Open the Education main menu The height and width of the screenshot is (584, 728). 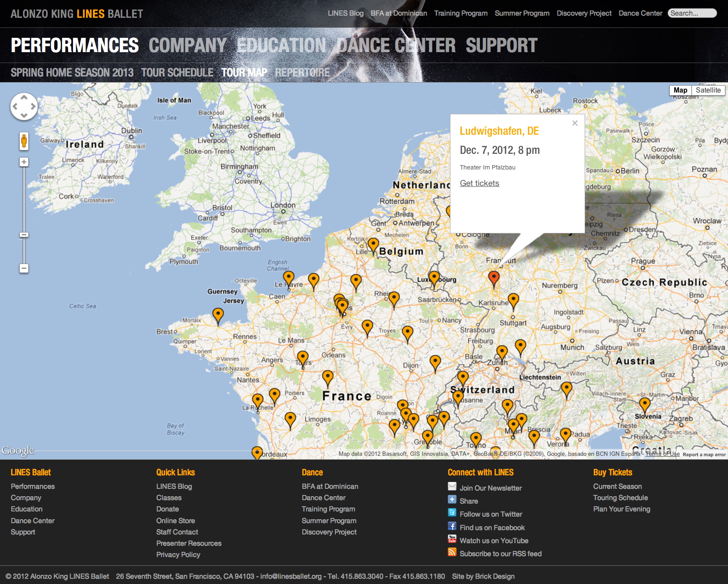click(x=281, y=45)
